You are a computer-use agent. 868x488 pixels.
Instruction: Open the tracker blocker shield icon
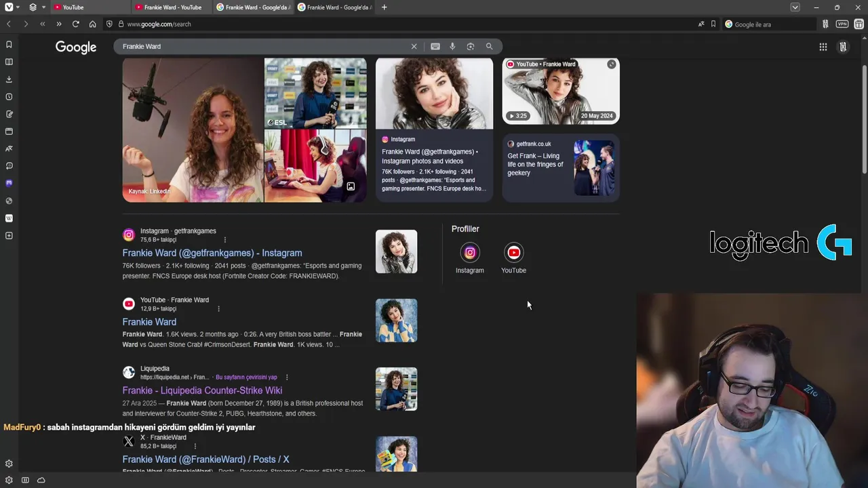coord(109,24)
